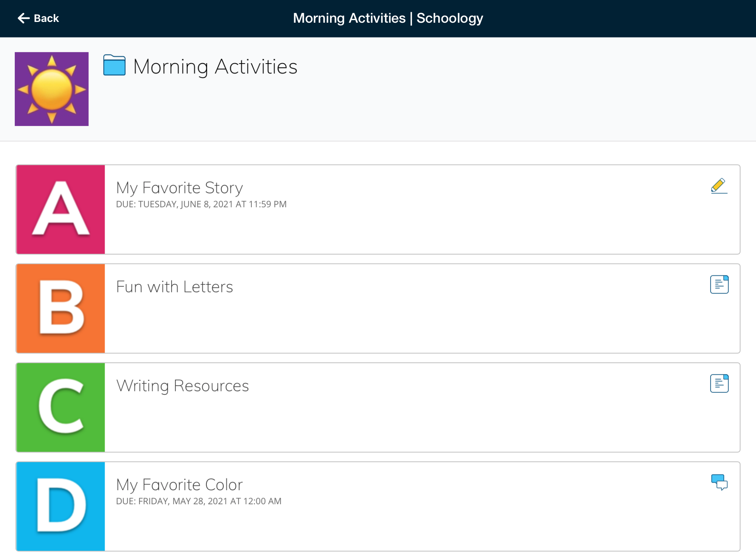The image size is (756, 553).
Task: Click the Morning Activities folder heading
Action: pos(215,67)
